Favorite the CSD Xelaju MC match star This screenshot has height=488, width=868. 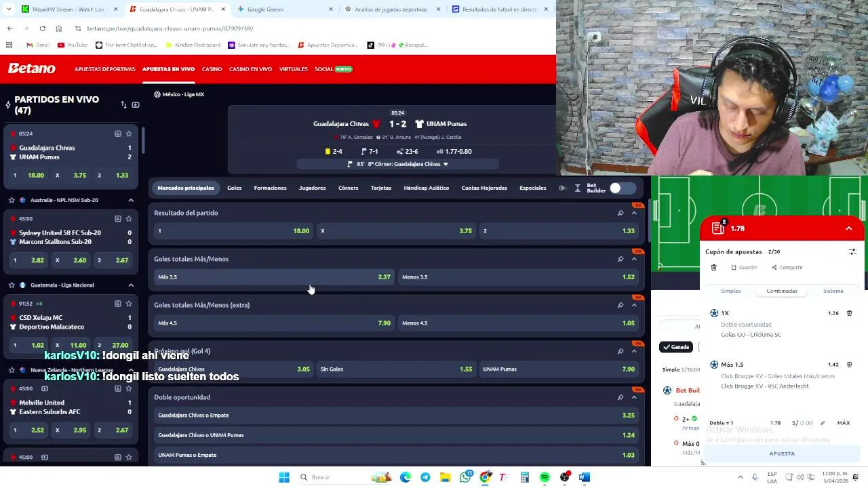point(129,304)
